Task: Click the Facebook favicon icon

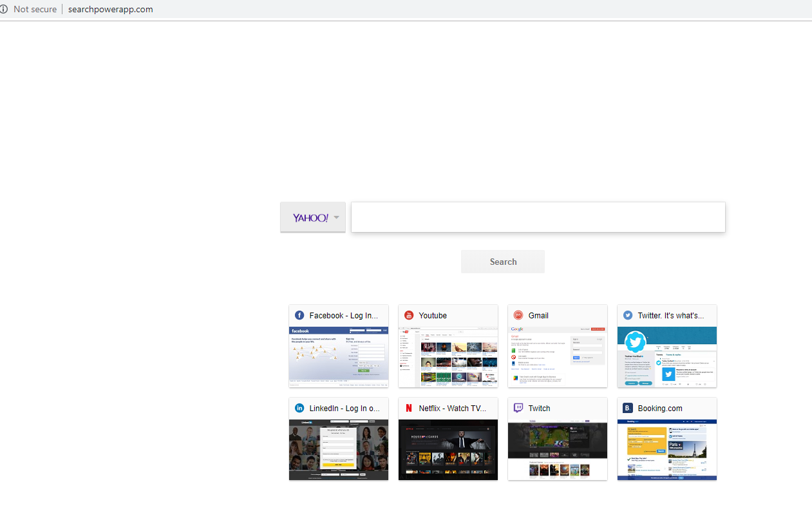Action: pyautogui.click(x=299, y=315)
